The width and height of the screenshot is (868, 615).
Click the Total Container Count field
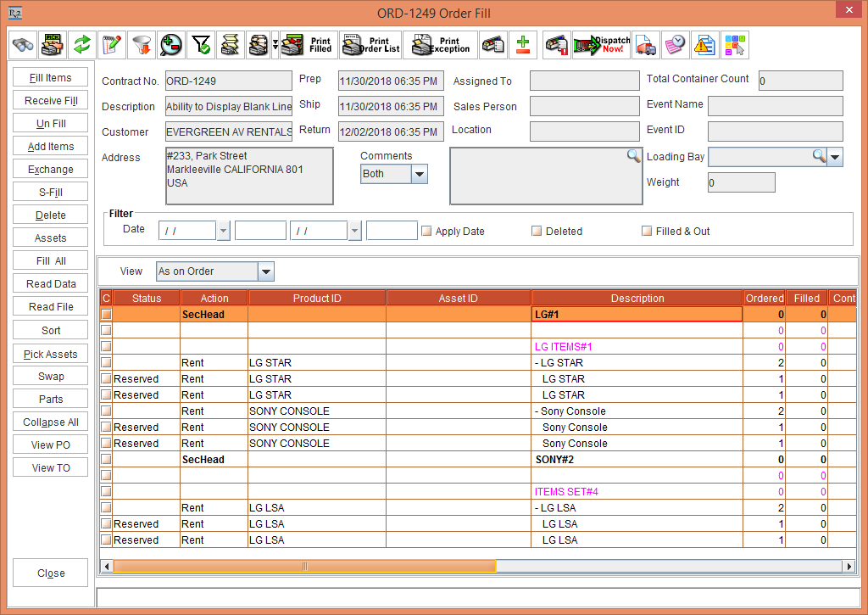800,81
